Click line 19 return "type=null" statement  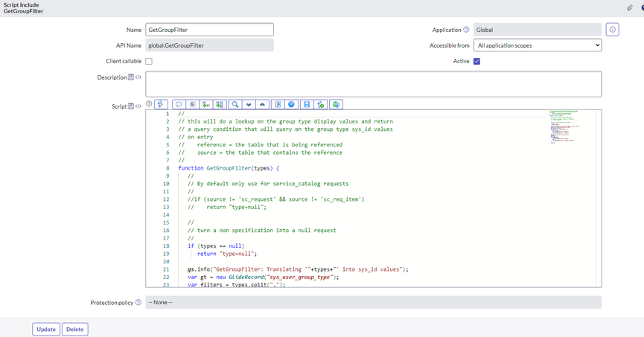coord(227,254)
